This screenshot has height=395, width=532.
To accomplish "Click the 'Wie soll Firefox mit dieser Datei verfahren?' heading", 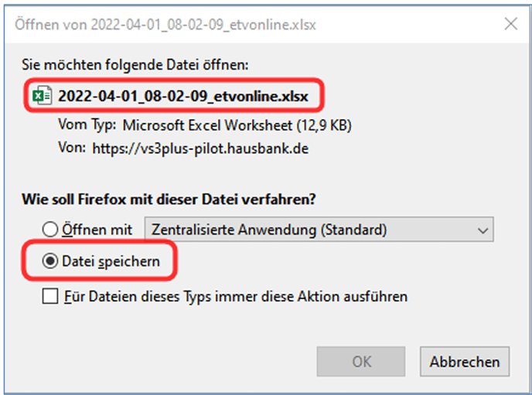I will [169, 199].
